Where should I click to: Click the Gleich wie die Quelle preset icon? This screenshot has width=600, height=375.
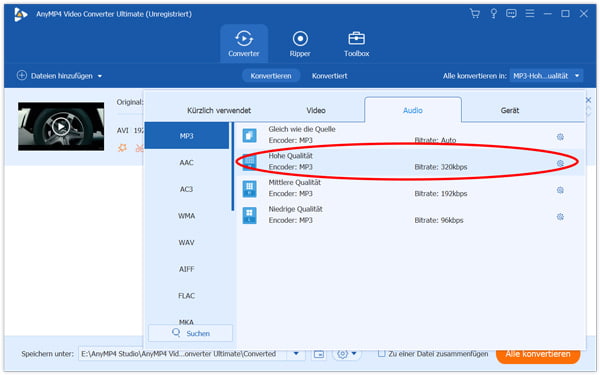point(249,135)
